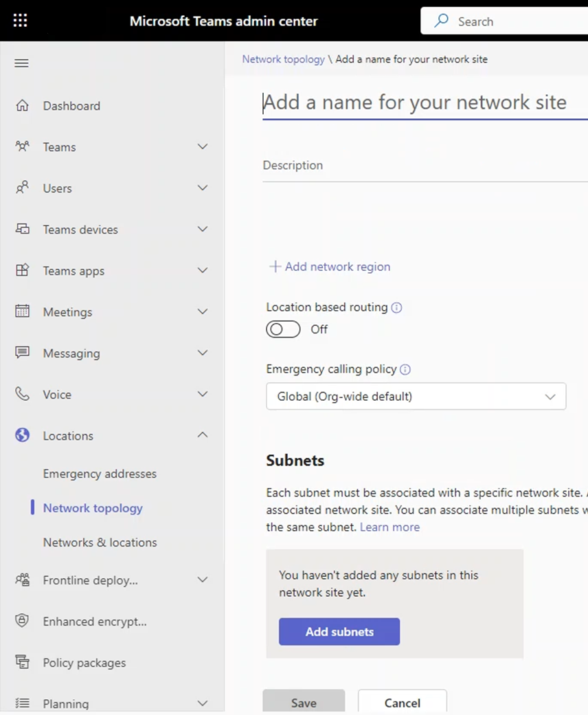The width and height of the screenshot is (588, 715).
Task: Collapse the Locations navigation section
Action: click(202, 435)
